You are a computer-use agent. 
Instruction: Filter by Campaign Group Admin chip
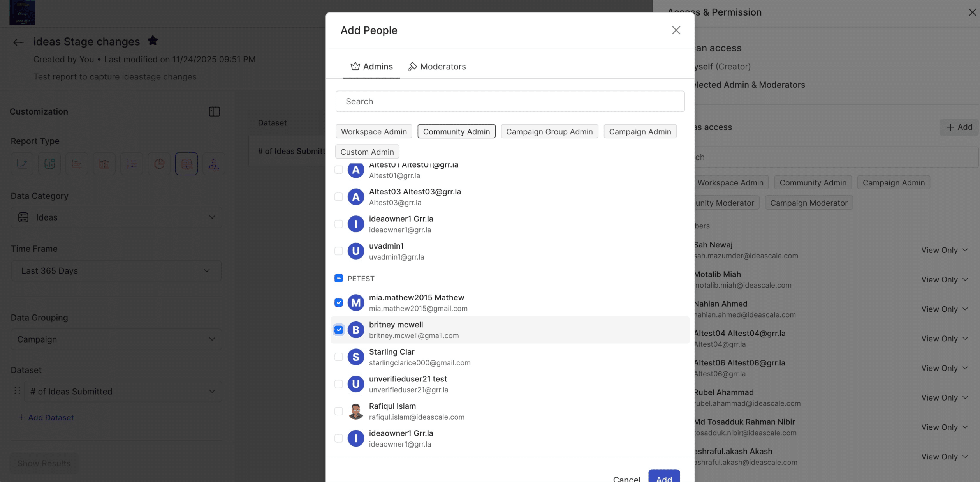click(x=549, y=132)
